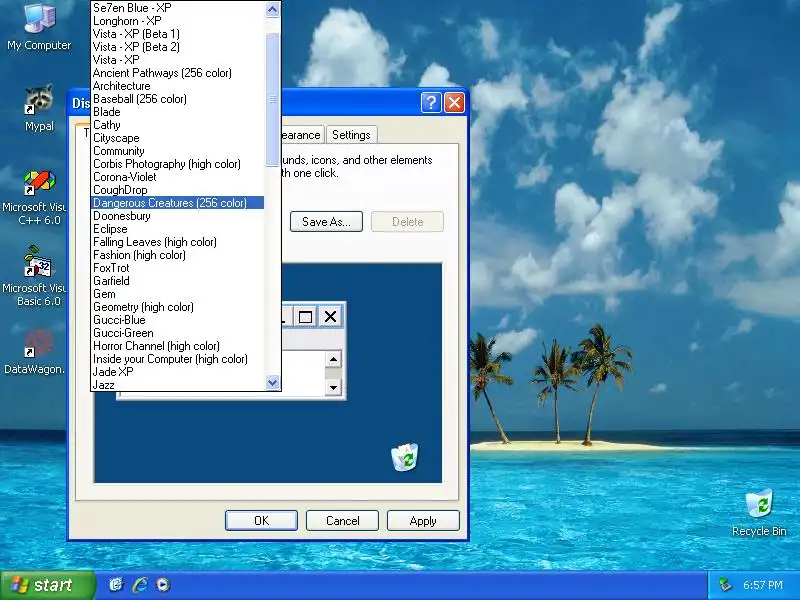Select Geometry (high color) theme
This screenshot has height=600, width=800.
pyautogui.click(x=178, y=307)
